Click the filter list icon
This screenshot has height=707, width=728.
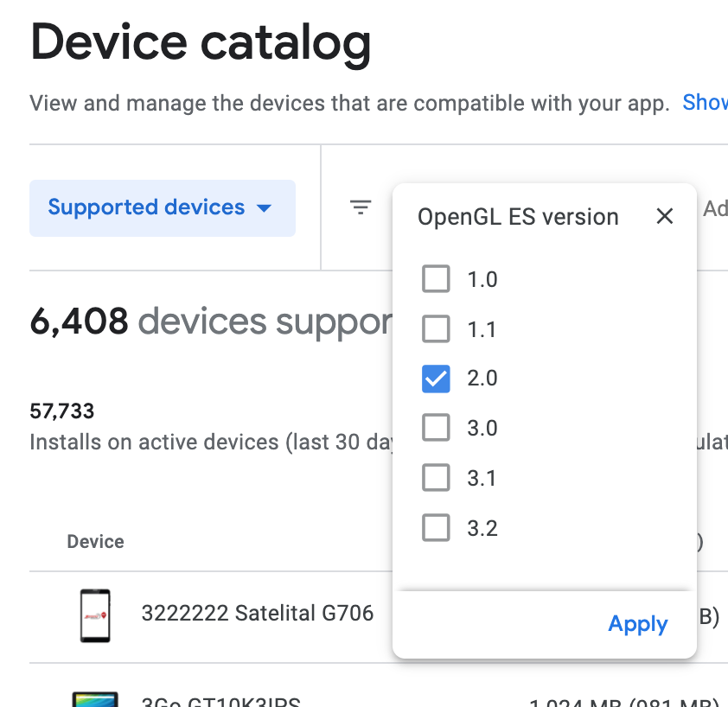tap(361, 207)
